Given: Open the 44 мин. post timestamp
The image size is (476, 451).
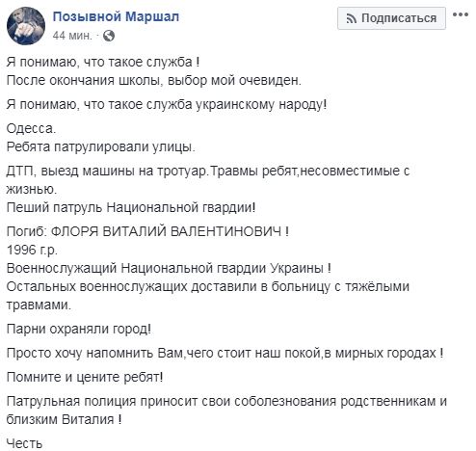Looking at the screenshot, I should click(x=72, y=36).
